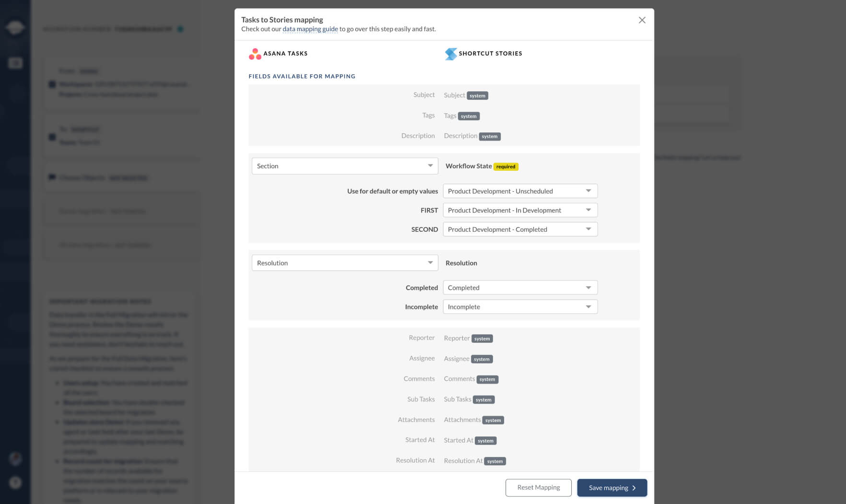Screen dimensions: 846x504
Task: Click the Reset Mapping button
Action: [538, 488]
